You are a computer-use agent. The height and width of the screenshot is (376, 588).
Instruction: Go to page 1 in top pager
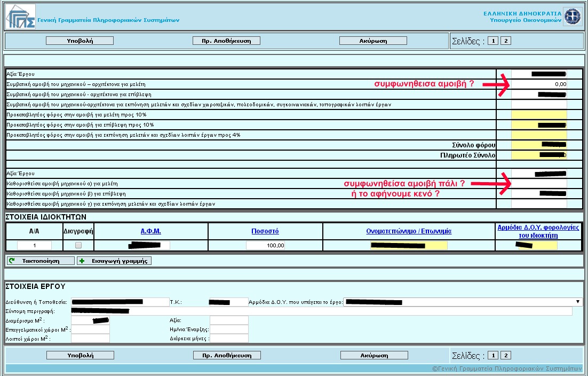(492, 41)
